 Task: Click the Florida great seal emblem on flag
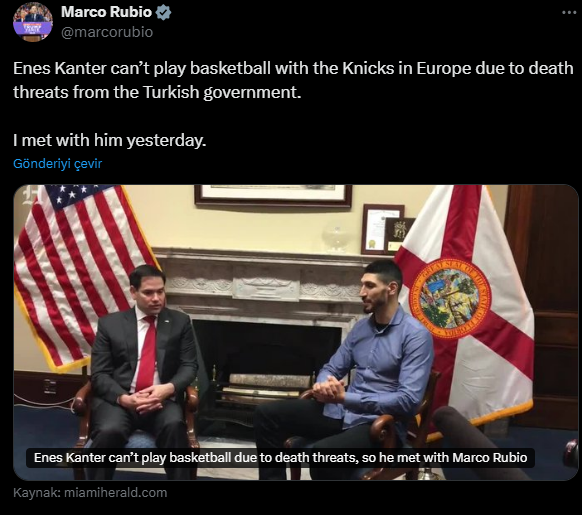[451, 298]
